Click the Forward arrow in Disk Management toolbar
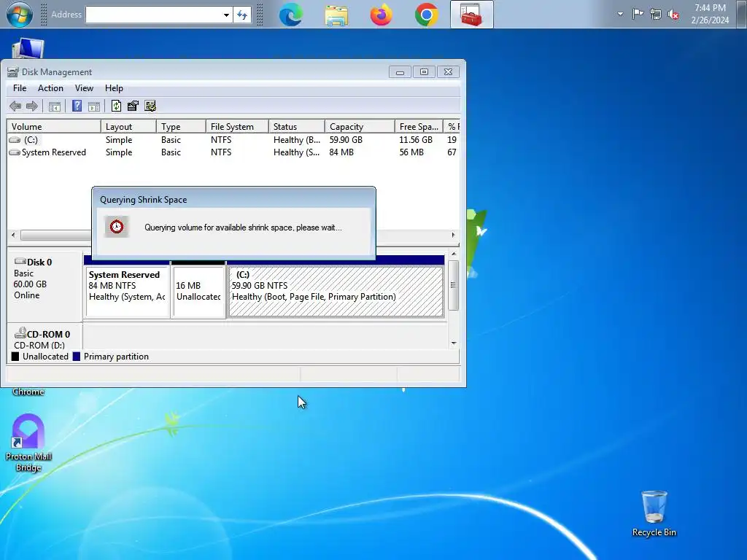 click(x=32, y=106)
